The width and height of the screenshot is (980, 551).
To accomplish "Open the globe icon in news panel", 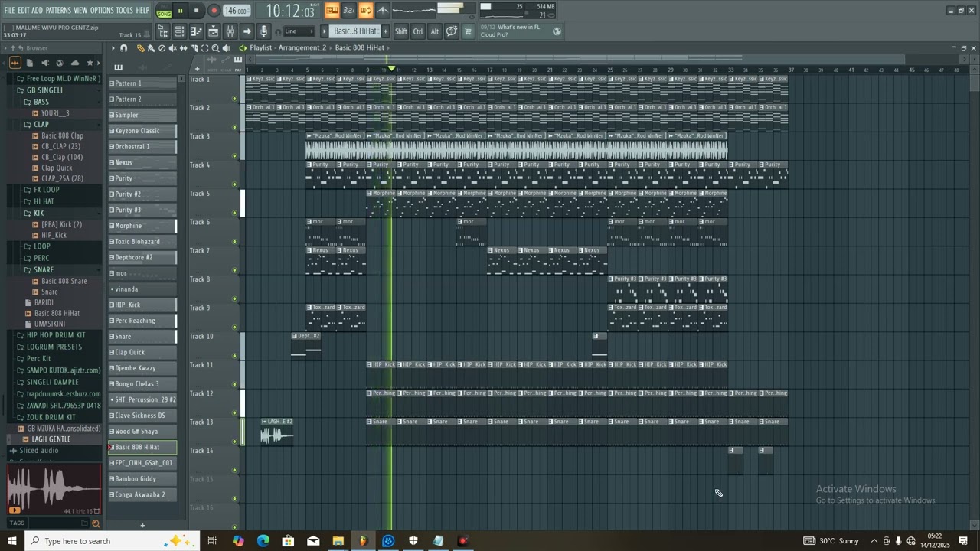I will [557, 31].
